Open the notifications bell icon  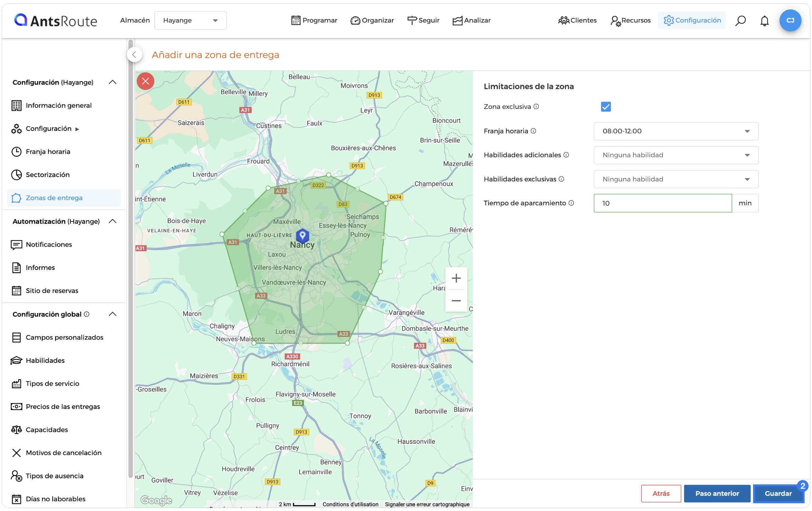pos(764,21)
